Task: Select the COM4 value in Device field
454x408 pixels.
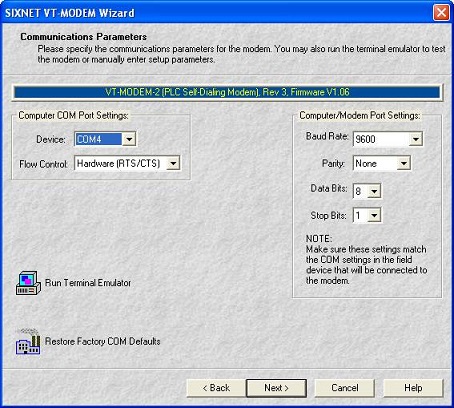Action: tap(99, 139)
